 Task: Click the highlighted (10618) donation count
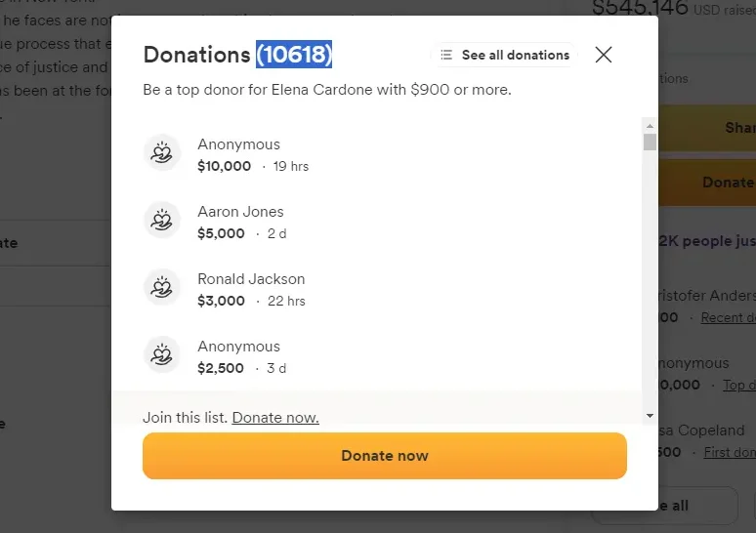(x=294, y=54)
